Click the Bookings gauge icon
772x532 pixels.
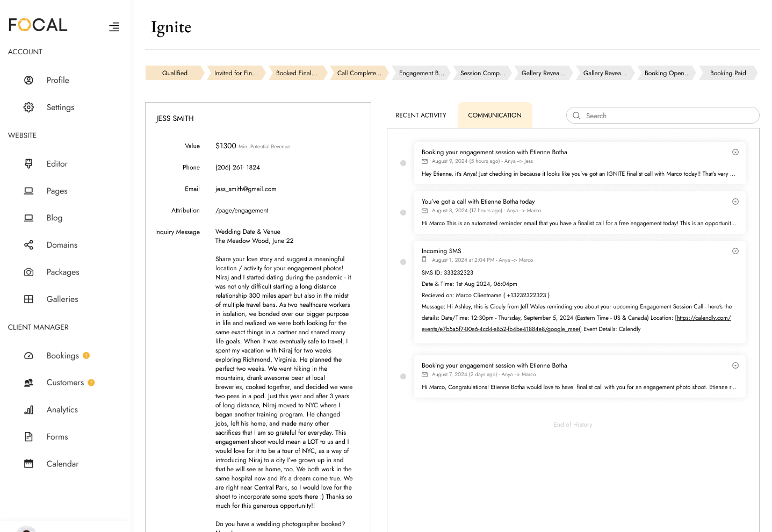coord(28,356)
